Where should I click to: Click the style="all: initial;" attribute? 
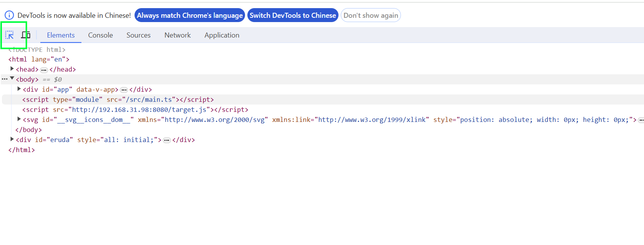(x=117, y=140)
